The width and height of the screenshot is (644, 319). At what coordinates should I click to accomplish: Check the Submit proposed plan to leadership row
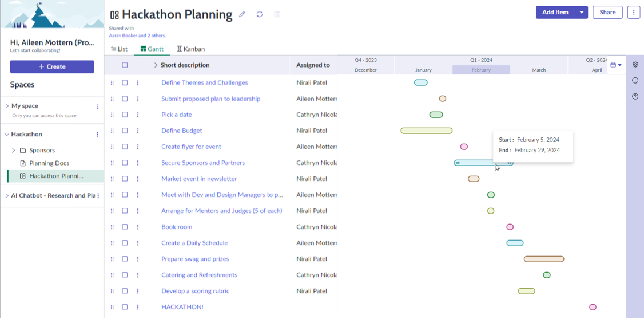tap(125, 99)
